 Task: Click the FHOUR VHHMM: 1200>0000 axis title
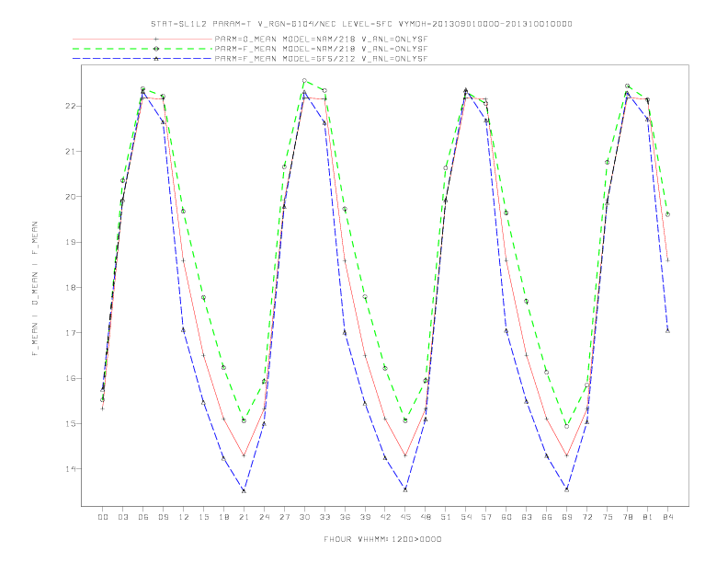382,539
